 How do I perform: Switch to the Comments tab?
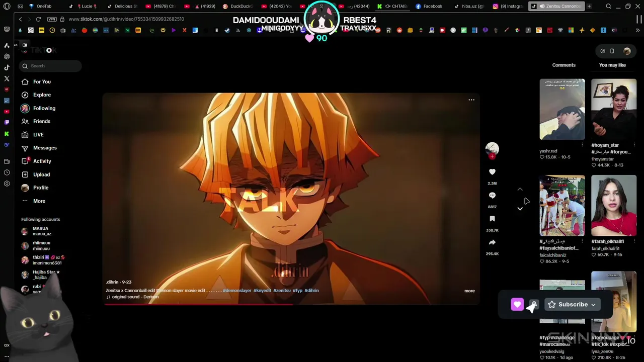pyautogui.click(x=563, y=65)
